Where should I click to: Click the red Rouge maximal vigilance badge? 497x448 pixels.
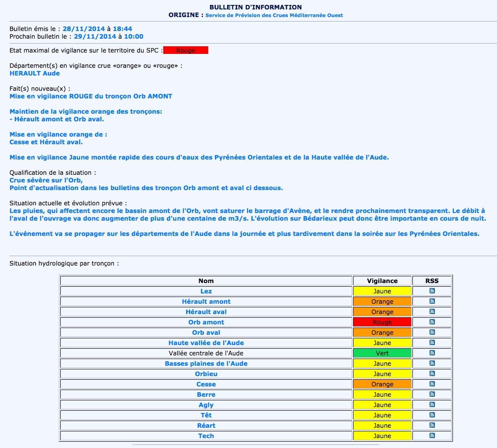(x=186, y=50)
